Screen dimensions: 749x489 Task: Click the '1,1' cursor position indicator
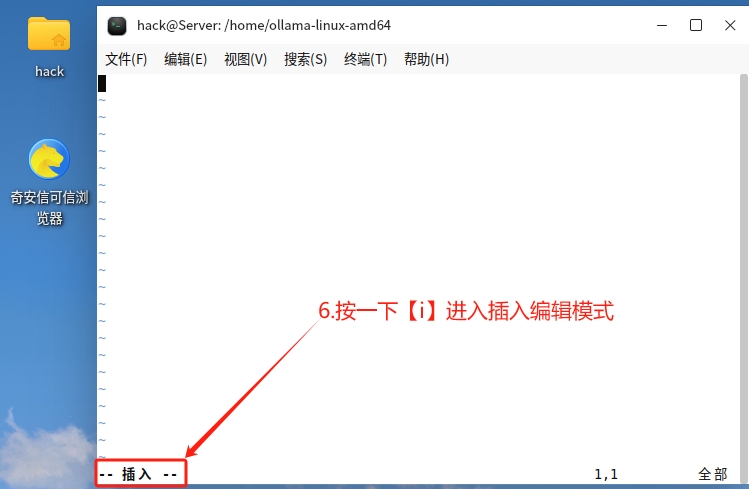click(x=606, y=475)
